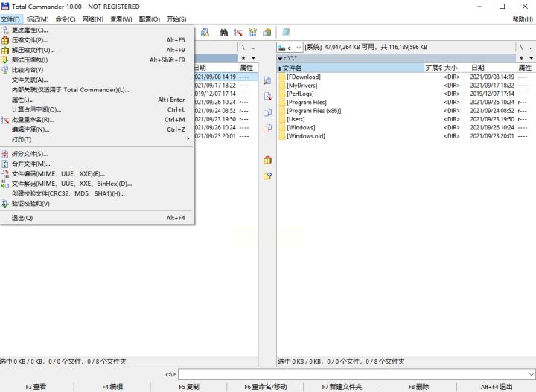Viewport: 536px width, 392px height.
Task: Select 比较内容(Y) compare by content
Action: coord(98,70)
